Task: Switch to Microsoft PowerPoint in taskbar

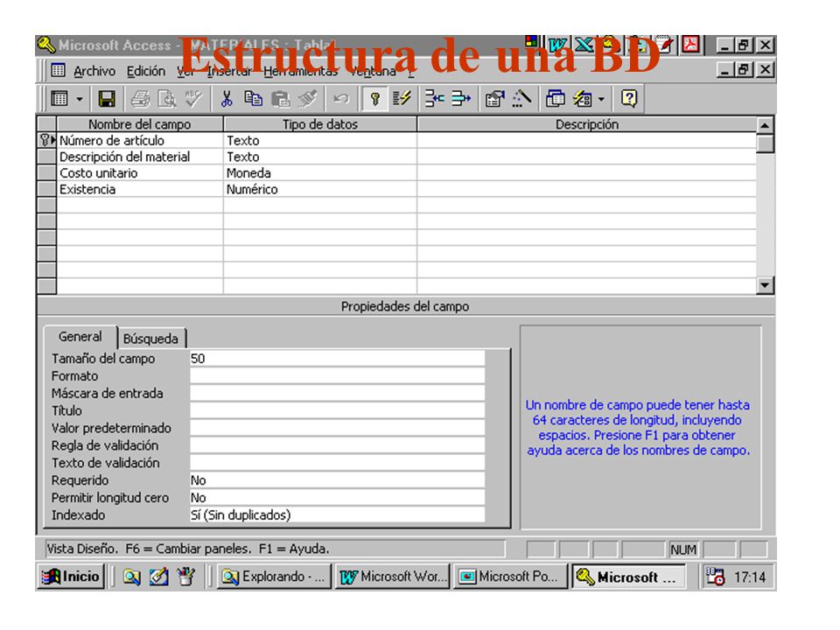Action: (510, 577)
